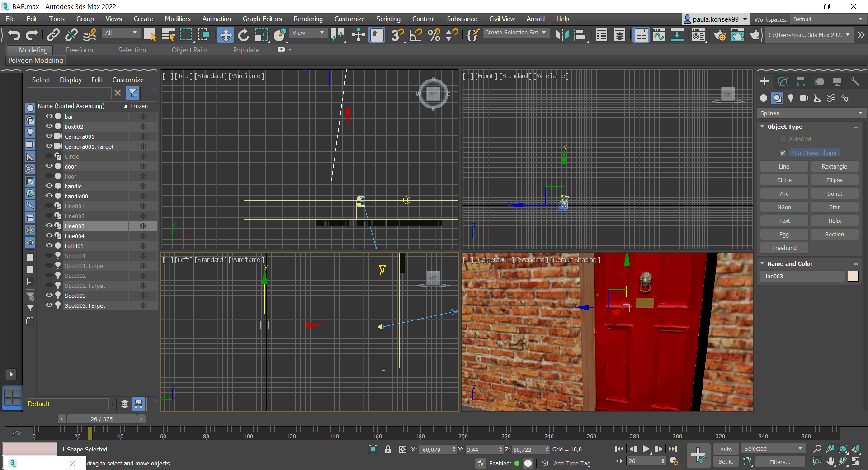The image size is (868, 470).
Task: Click the Undo arrow icon
Action: pos(14,35)
